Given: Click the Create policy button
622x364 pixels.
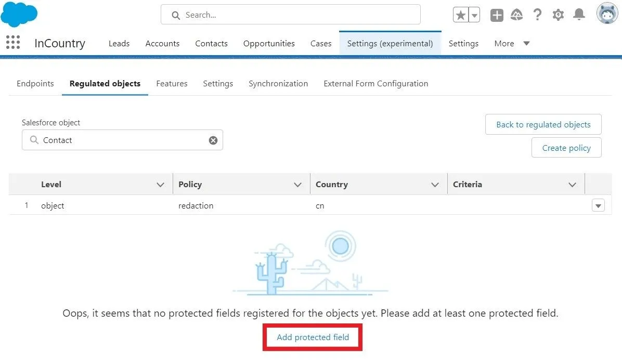Looking at the screenshot, I should point(566,148).
